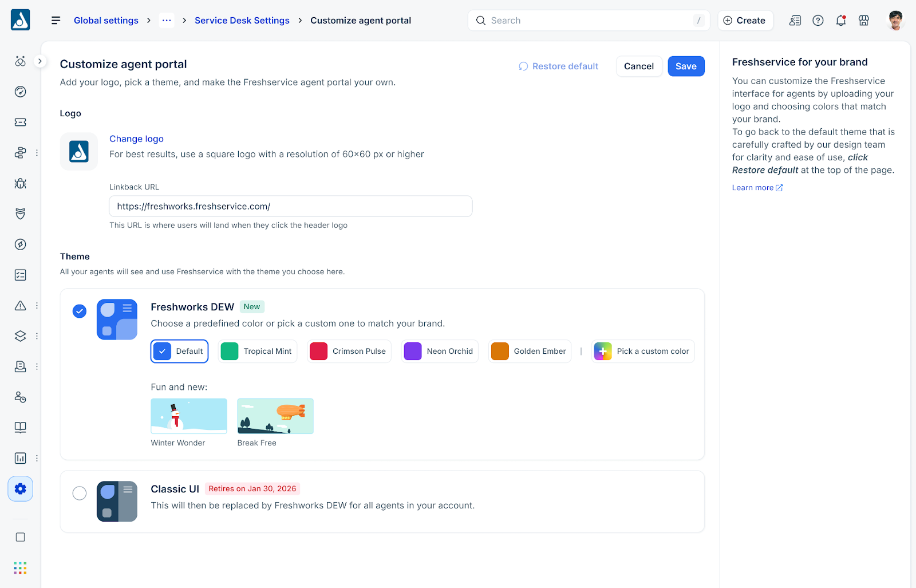Go to Service Desk Settings breadcrumb

[242, 21]
